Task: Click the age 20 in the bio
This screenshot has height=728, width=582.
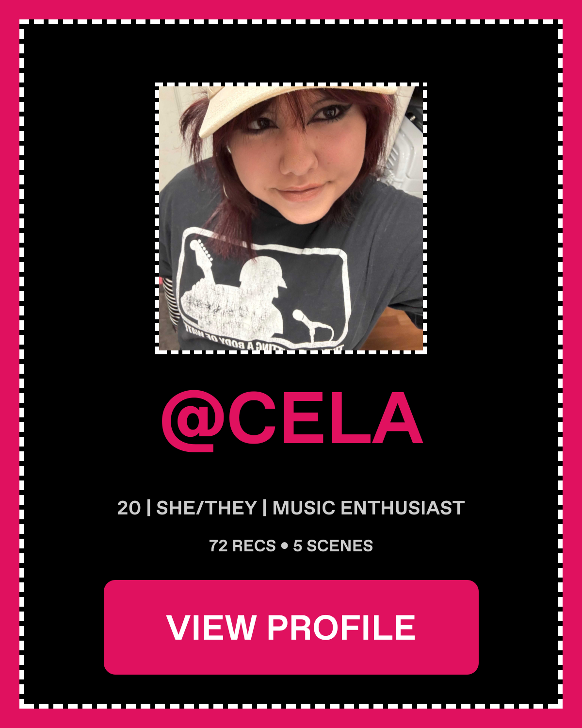Action: [x=129, y=508]
